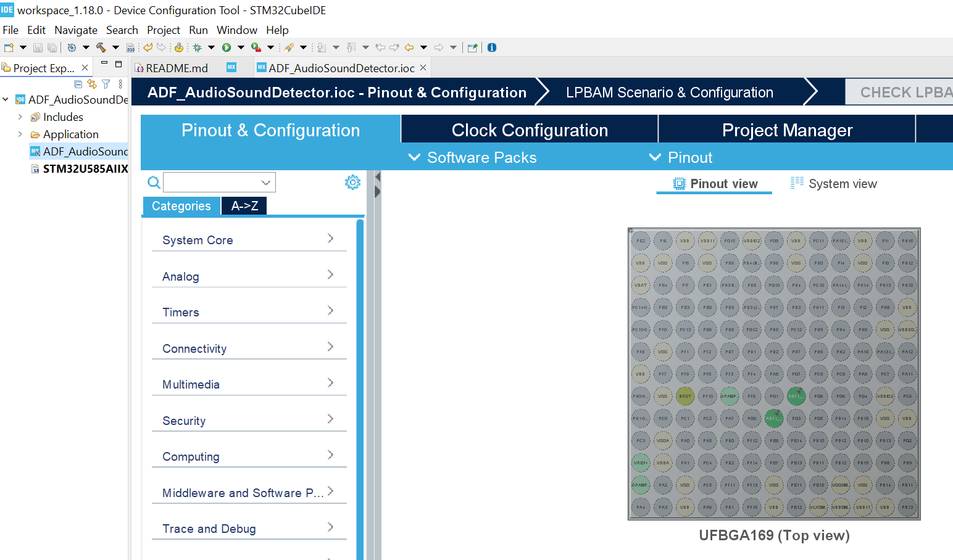Launch Debug using the bug icon
The image size is (953, 560).
click(196, 47)
